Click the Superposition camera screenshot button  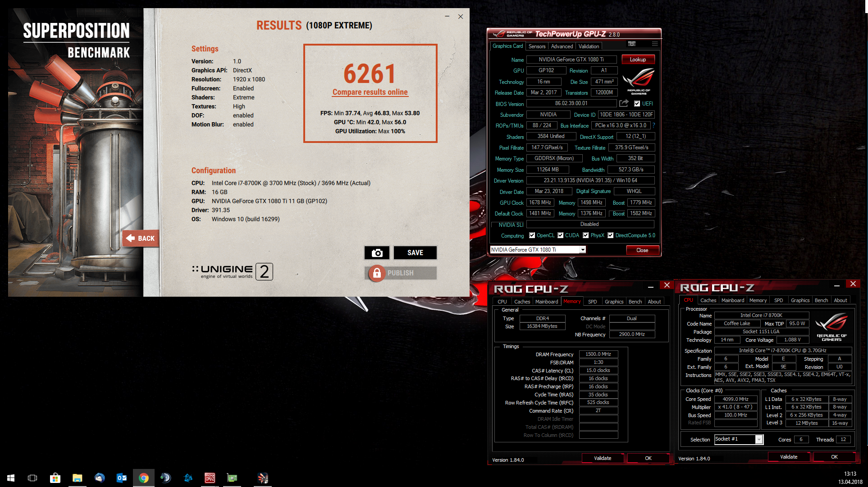click(377, 253)
